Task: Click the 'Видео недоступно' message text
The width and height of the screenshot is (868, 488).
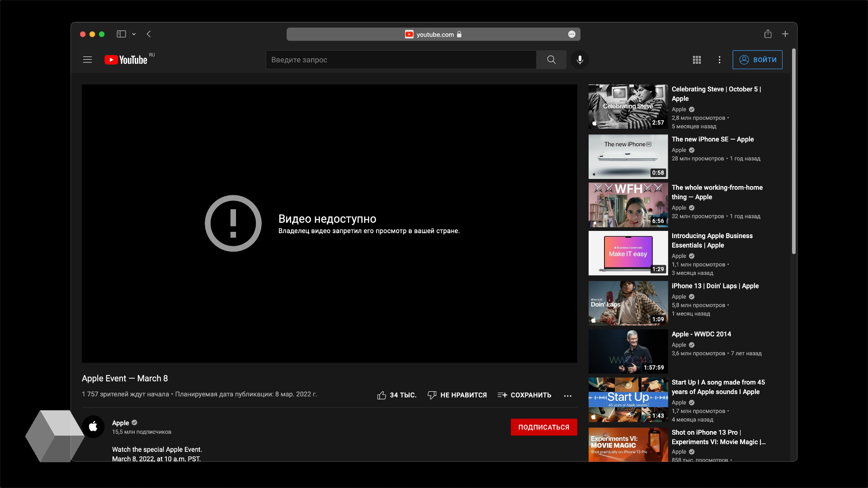Action: coord(327,219)
